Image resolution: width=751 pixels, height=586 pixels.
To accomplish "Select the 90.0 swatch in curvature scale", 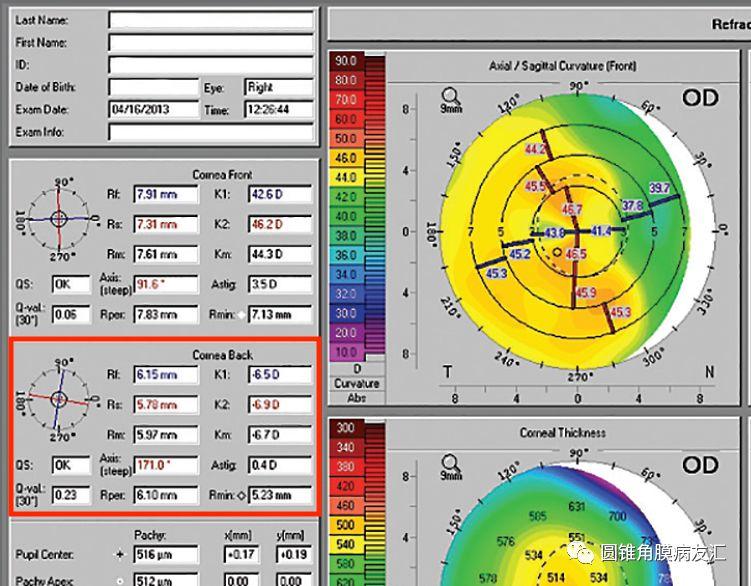I will pyautogui.click(x=347, y=61).
